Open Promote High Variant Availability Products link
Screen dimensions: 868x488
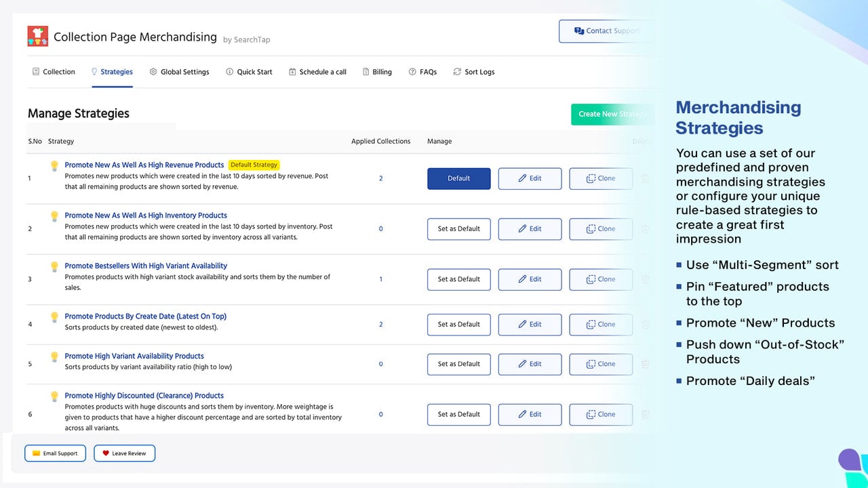coord(134,356)
